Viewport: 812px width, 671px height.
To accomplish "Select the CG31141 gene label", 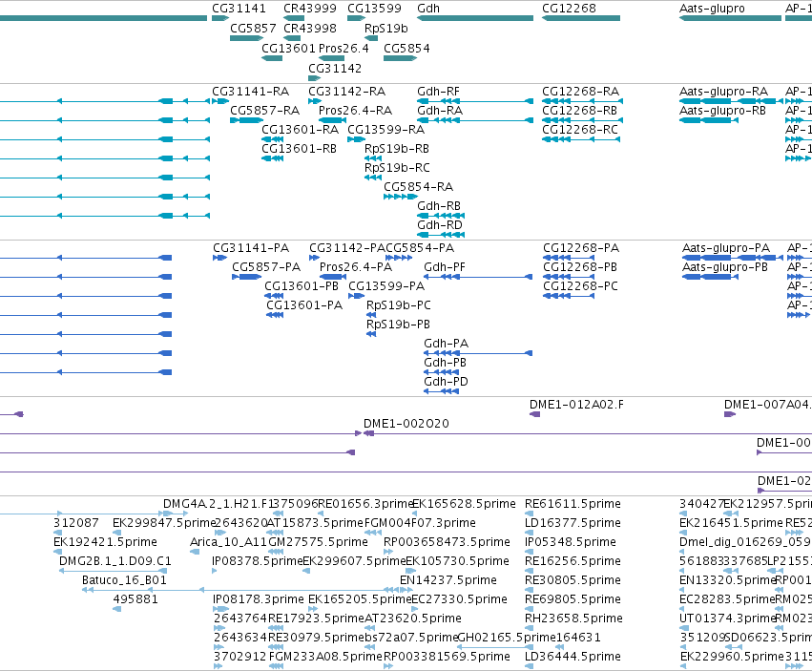I will click(x=239, y=9).
